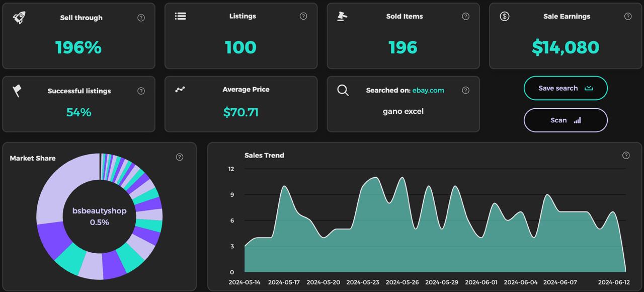Click the flag icon on Successful listings
Screen dimensions: 644x292
17,91
